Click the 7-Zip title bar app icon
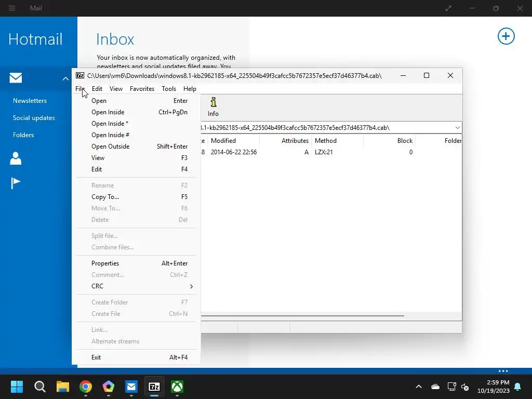Viewport: 532px width, 399px height. click(x=80, y=75)
